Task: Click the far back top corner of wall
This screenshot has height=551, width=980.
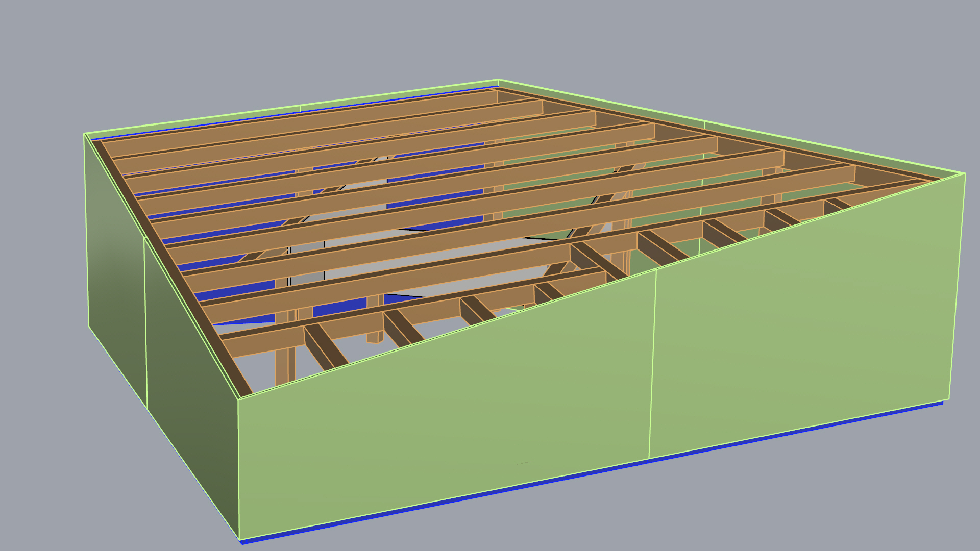Action: click(x=498, y=80)
